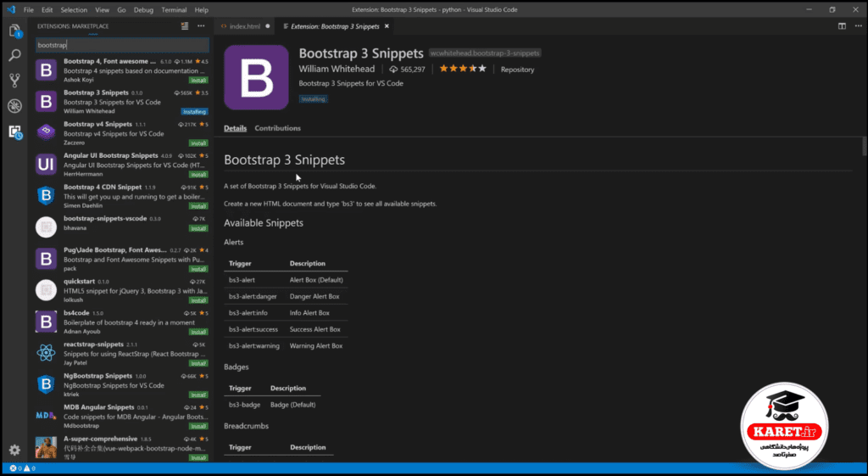Open the Terminal menu
This screenshot has height=476, width=868.
(x=174, y=10)
